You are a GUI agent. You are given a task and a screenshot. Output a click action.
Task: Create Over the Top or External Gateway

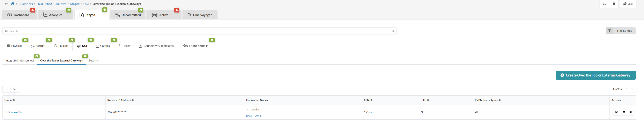click(596, 75)
